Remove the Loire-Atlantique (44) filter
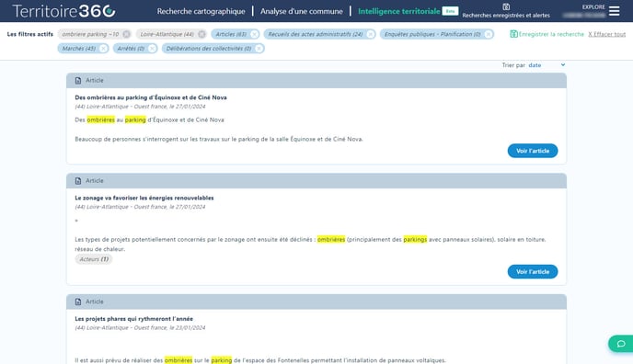The image size is (633, 364). pos(201,34)
